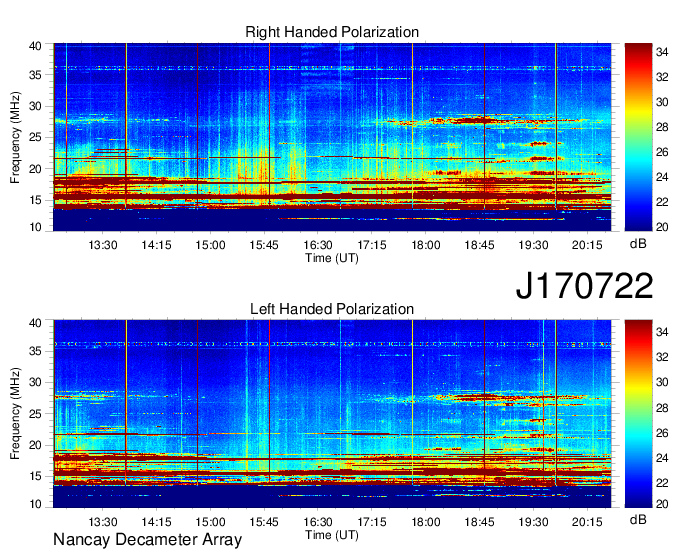Click the 20 dB colorbar value on the Right Handed plot
The image size is (680, 552).
coord(662,227)
